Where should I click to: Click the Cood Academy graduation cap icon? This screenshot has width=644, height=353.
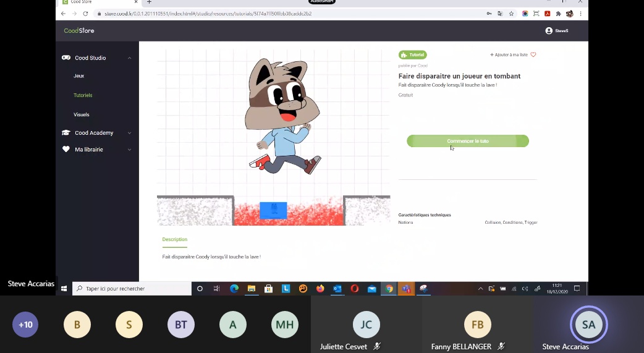coord(66,133)
